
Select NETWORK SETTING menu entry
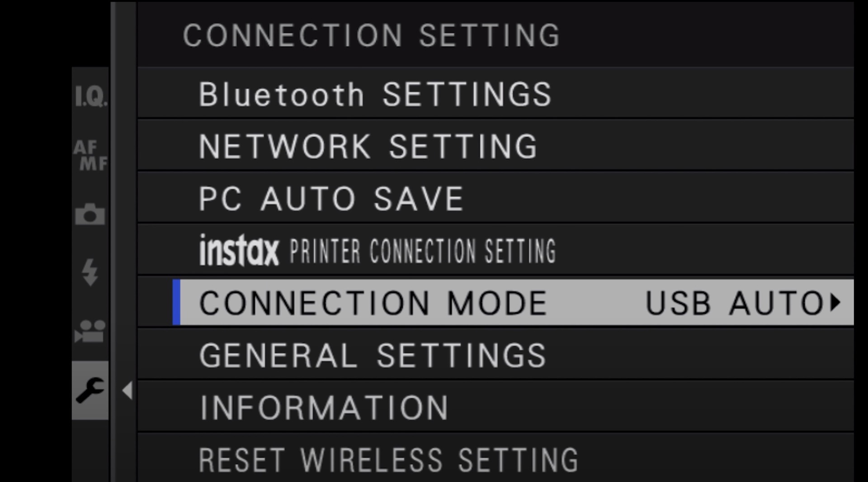coord(368,146)
